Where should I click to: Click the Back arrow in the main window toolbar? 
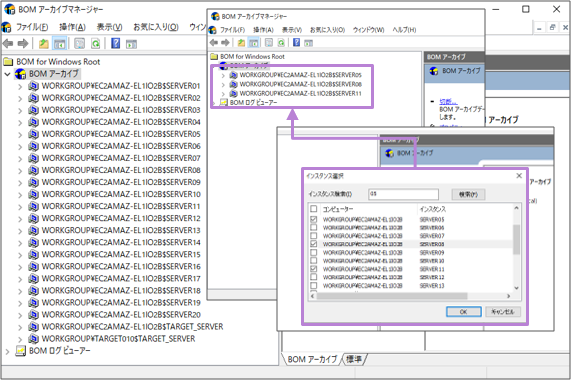coord(8,44)
